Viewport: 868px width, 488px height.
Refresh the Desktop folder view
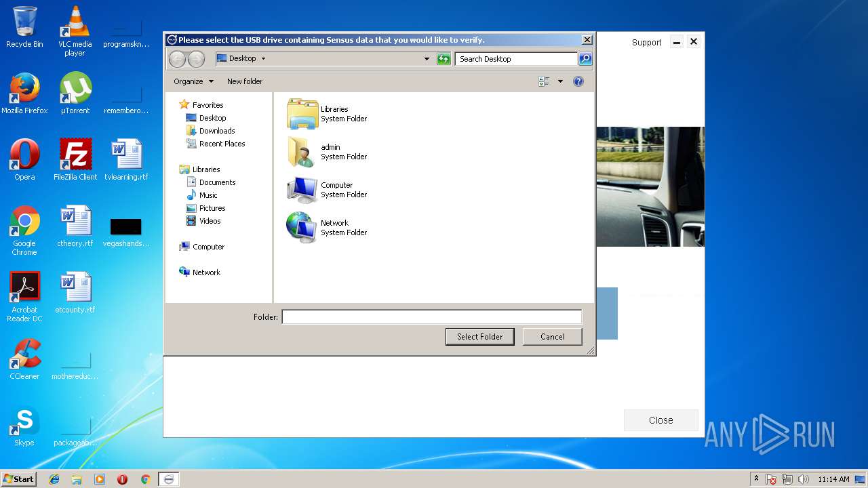click(x=443, y=59)
